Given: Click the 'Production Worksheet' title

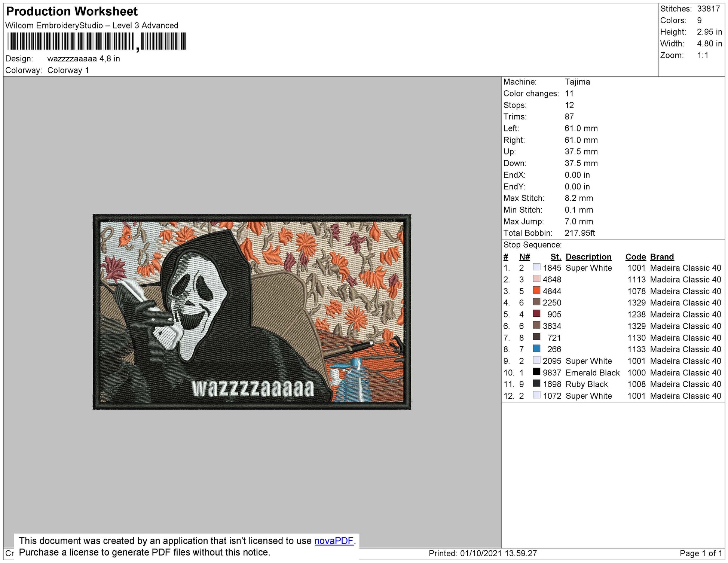Looking at the screenshot, I should pyautogui.click(x=72, y=12).
